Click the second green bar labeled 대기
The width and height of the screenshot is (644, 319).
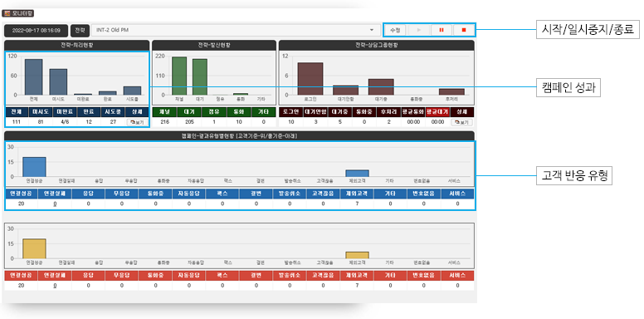(x=200, y=77)
